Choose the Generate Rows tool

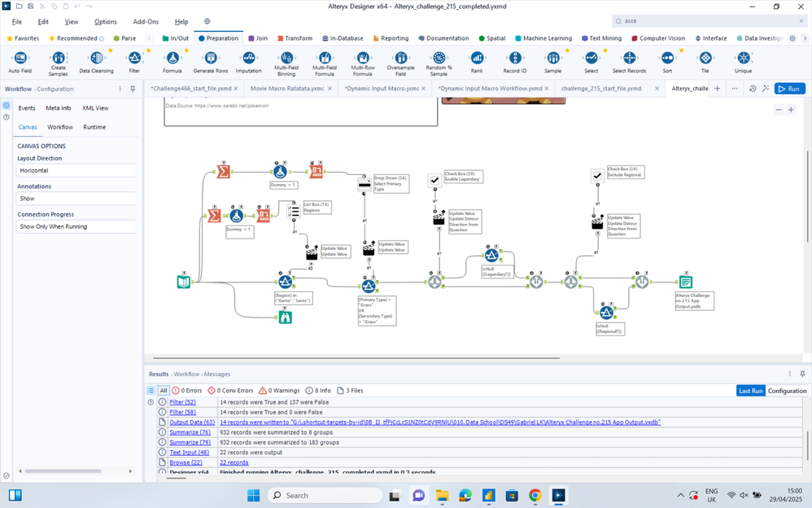[210, 58]
